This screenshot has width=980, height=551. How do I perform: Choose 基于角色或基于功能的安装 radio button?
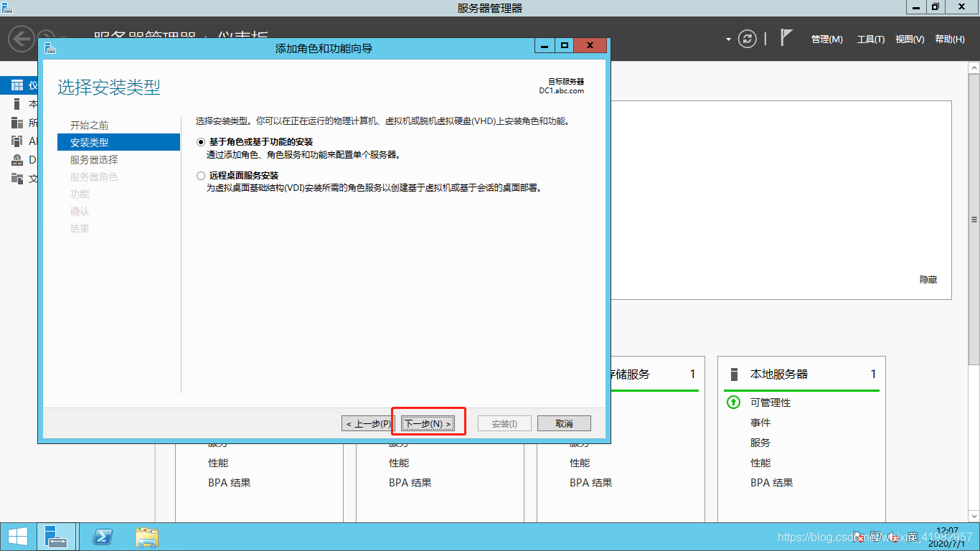click(201, 142)
